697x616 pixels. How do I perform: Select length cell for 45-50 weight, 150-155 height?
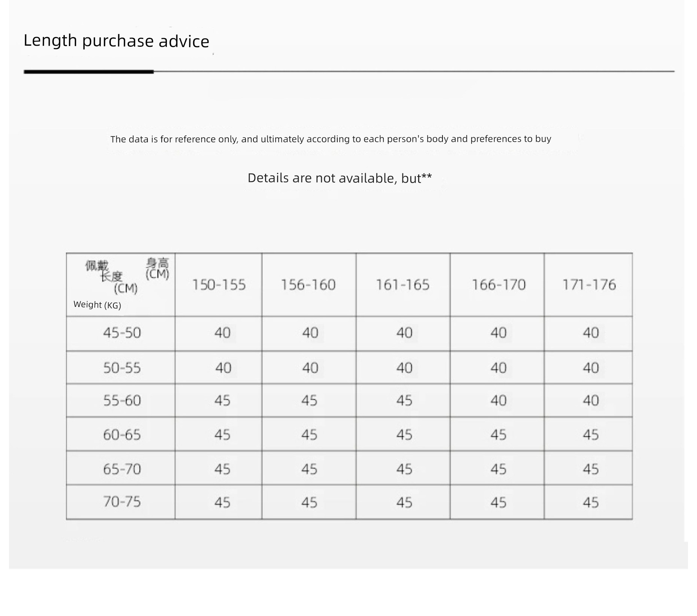(x=222, y=333)
